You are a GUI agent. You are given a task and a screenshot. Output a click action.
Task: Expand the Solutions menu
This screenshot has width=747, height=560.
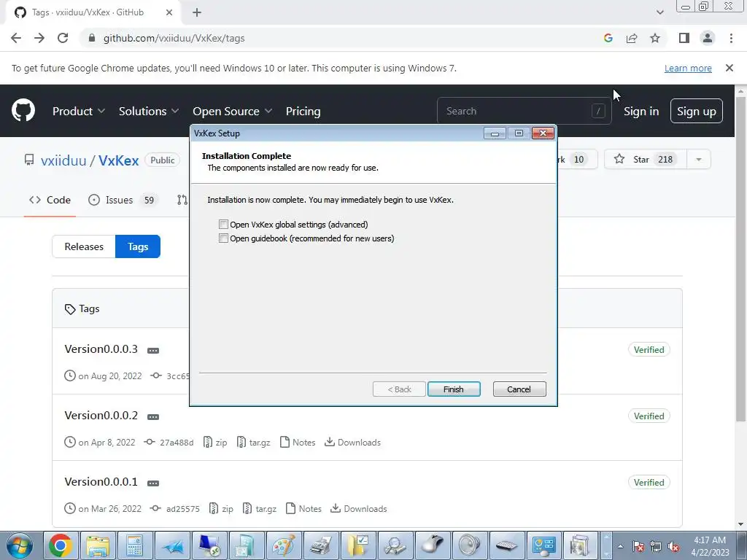pos(149,111)
